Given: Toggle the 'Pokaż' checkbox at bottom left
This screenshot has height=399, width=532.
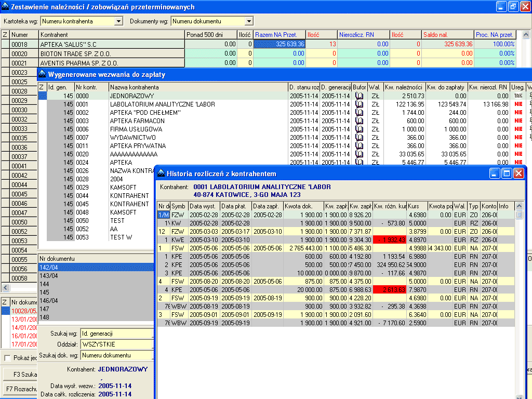Looking at the screenshot, I should (x=7, y=358).
